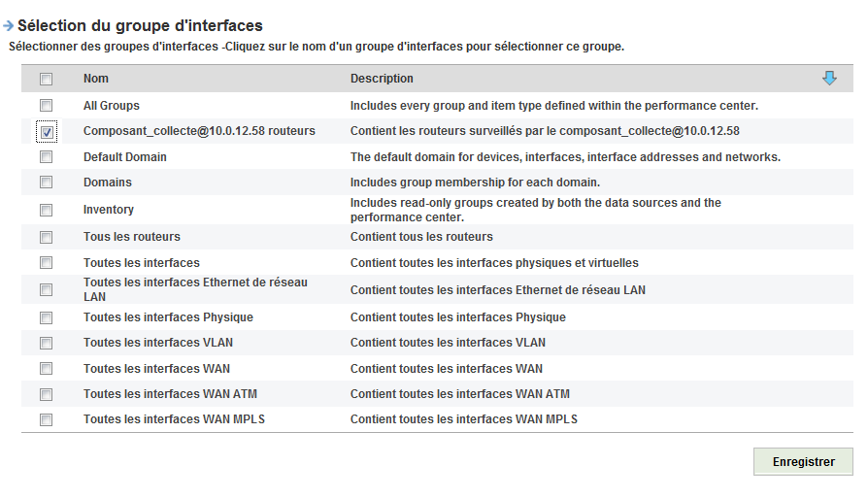Sort by the Description column header
The image size is (868, 499).
(x=382, y=79)
